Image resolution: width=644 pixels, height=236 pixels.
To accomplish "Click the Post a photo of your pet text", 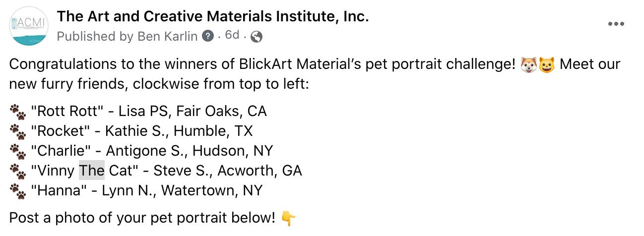I will point(142,217).
